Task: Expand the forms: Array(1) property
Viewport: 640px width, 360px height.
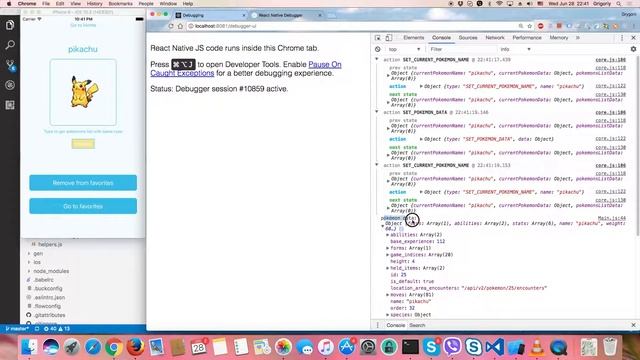Action: pyautogui.click(x=387, y=248)
